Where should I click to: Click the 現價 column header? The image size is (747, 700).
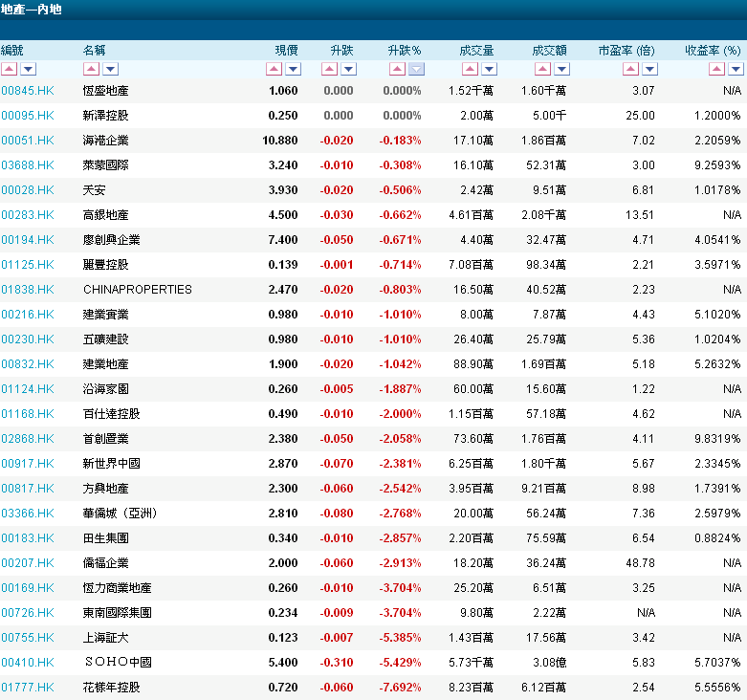[x=286, y=51]
